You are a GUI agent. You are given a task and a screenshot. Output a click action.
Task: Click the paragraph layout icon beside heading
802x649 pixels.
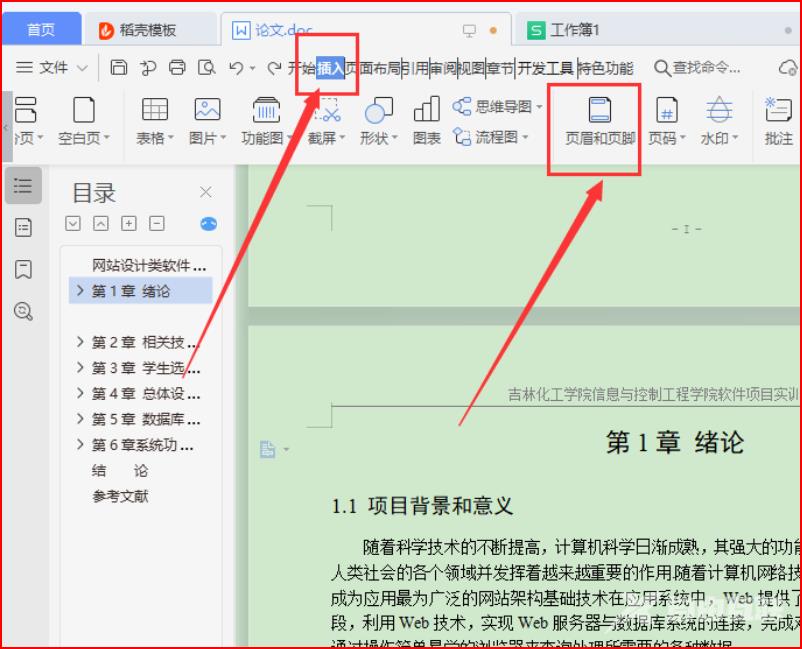[268, 449]
